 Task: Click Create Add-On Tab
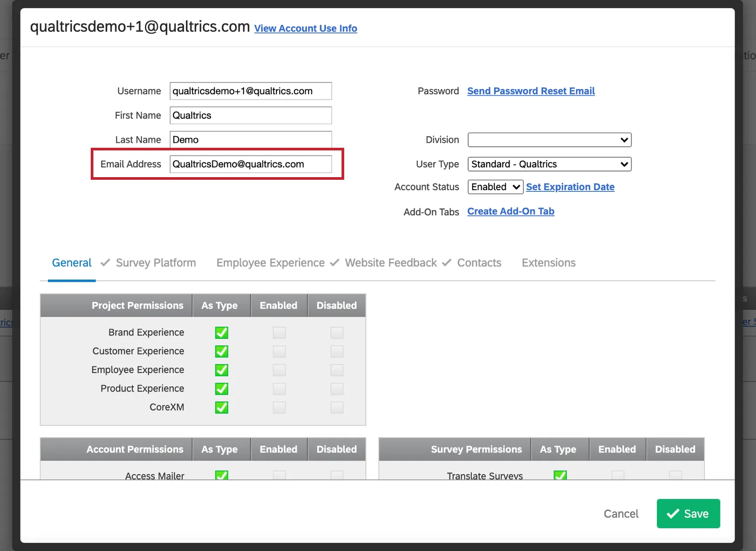tap(511, 211)
